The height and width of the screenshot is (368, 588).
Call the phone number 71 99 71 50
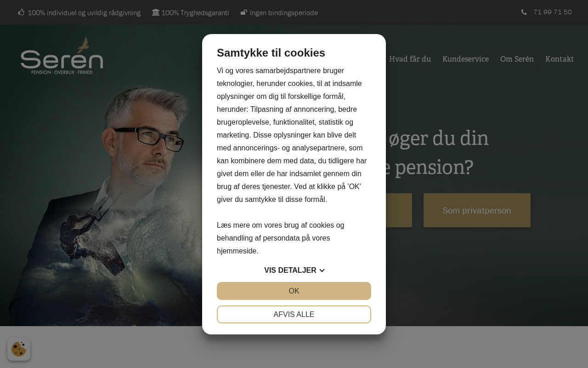552,12
